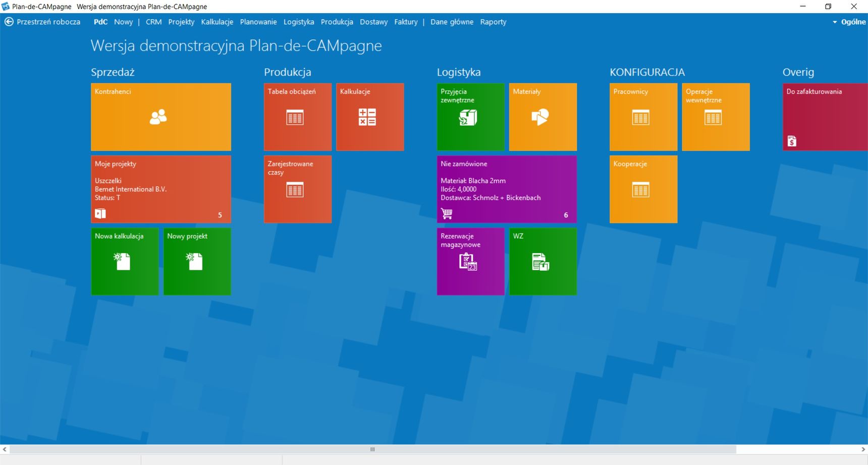
Task: Click the Produkcja section heading
Action: pos(288,72)
